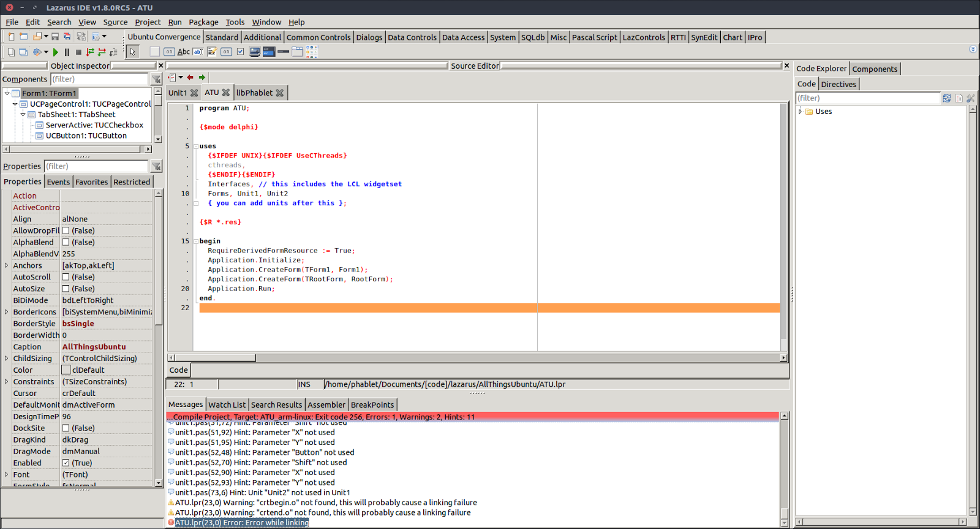Expand the Constraints property
Image resolution: width=980 pixels, height=529 pixels.
click(7, 382)
